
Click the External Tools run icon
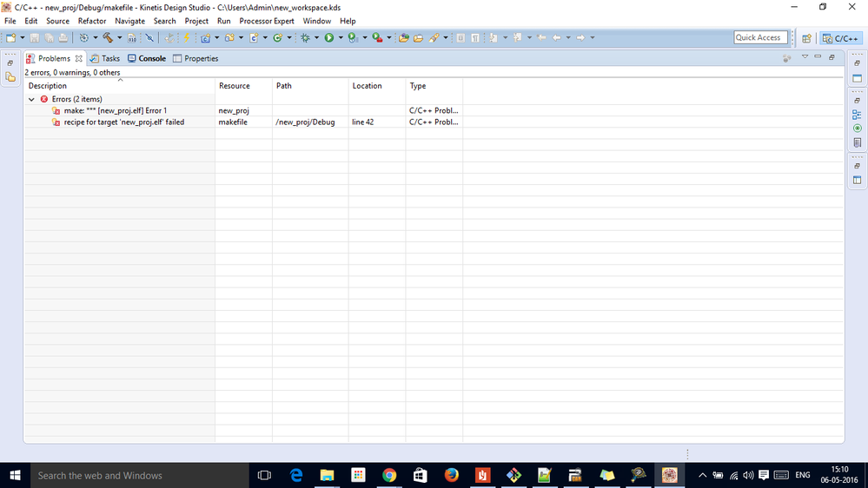tap(377, 37)
